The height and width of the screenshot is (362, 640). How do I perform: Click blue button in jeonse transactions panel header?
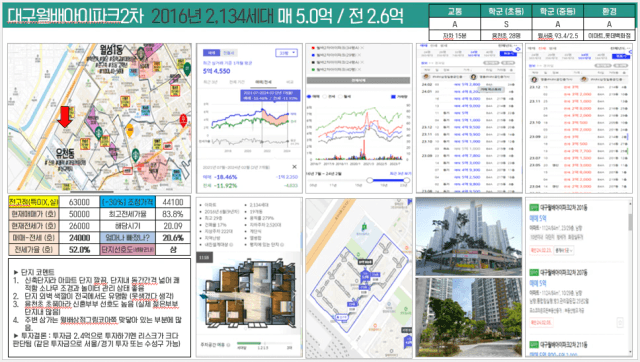[620, 56]
